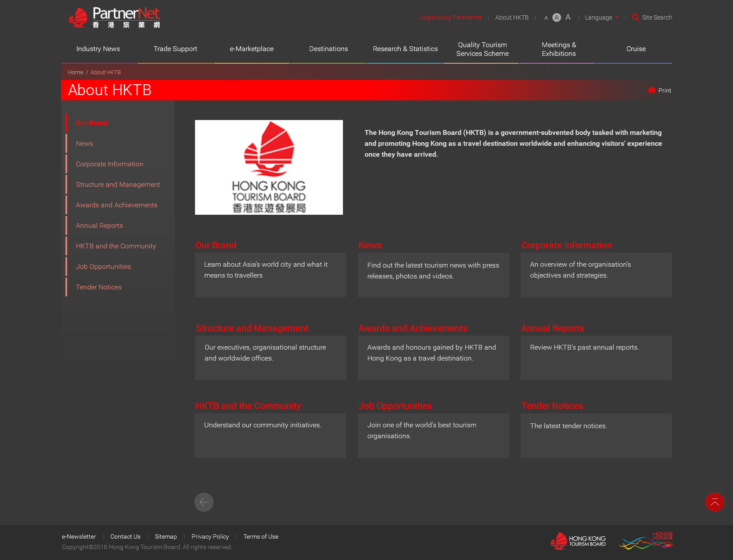Open the Privacy Policy footer link
This screenshot has height=560, width=733.
click(x=210, y=536)
